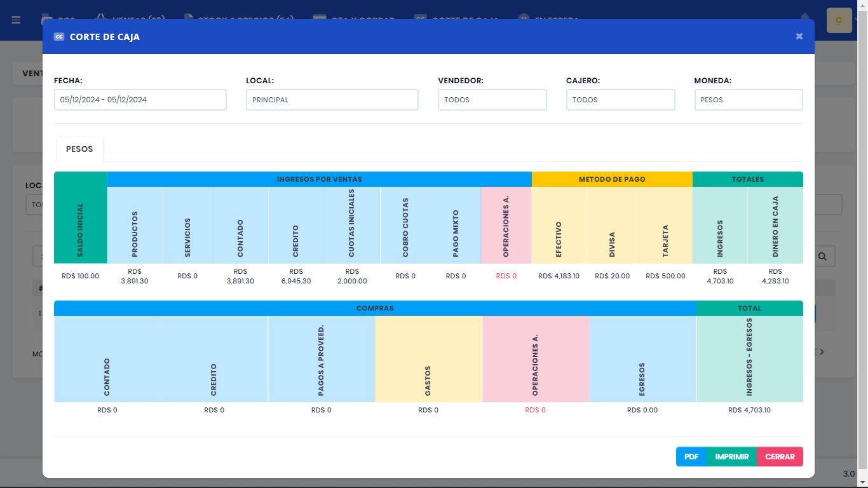Select the Pesos tab
Viewport: 868px width, 488px height.
[79, 149]
